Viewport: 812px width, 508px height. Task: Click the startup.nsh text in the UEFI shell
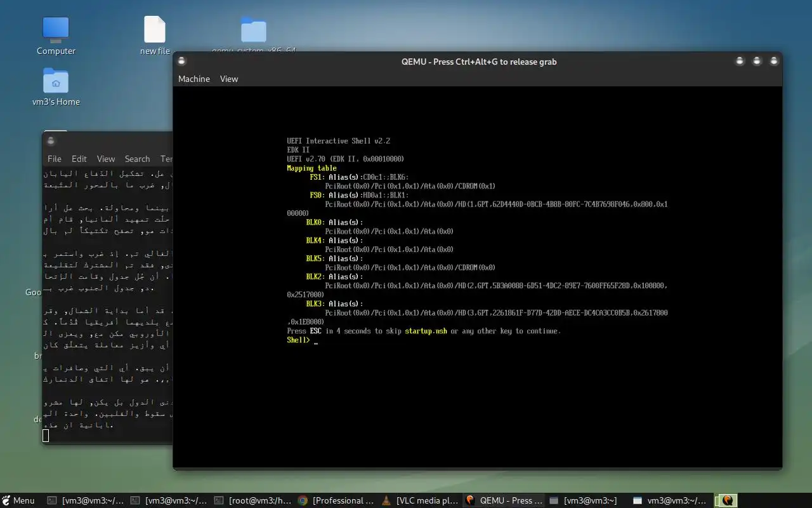[x=426, y=331]
